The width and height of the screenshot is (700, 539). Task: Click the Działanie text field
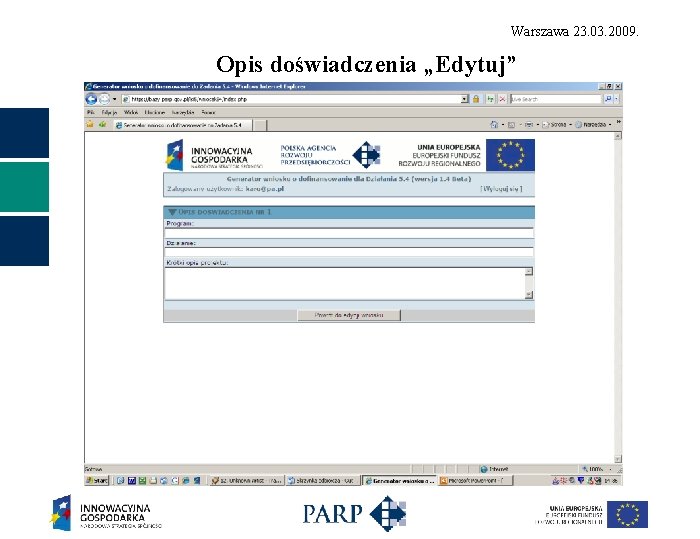(x=349, y=252)
